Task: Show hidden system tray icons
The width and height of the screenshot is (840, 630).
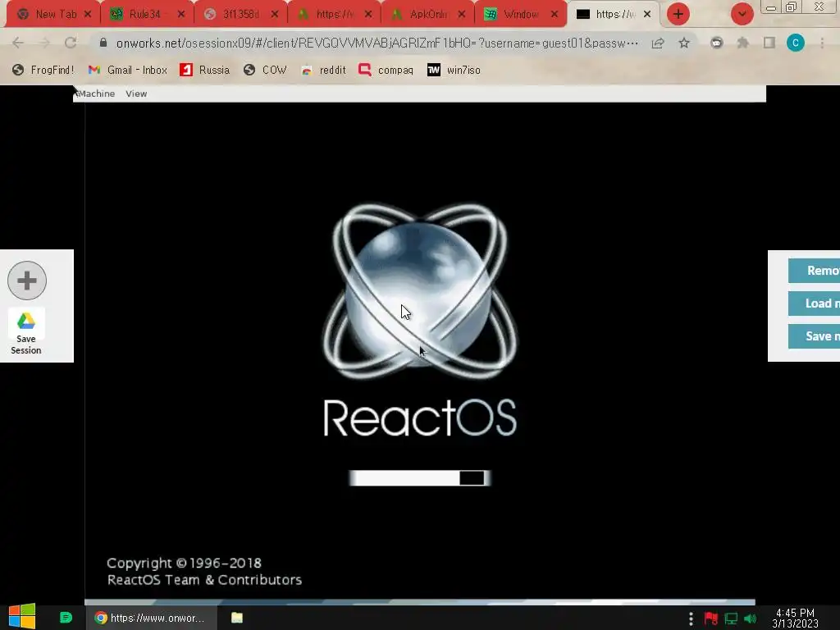Action: [x=691, y=619]
